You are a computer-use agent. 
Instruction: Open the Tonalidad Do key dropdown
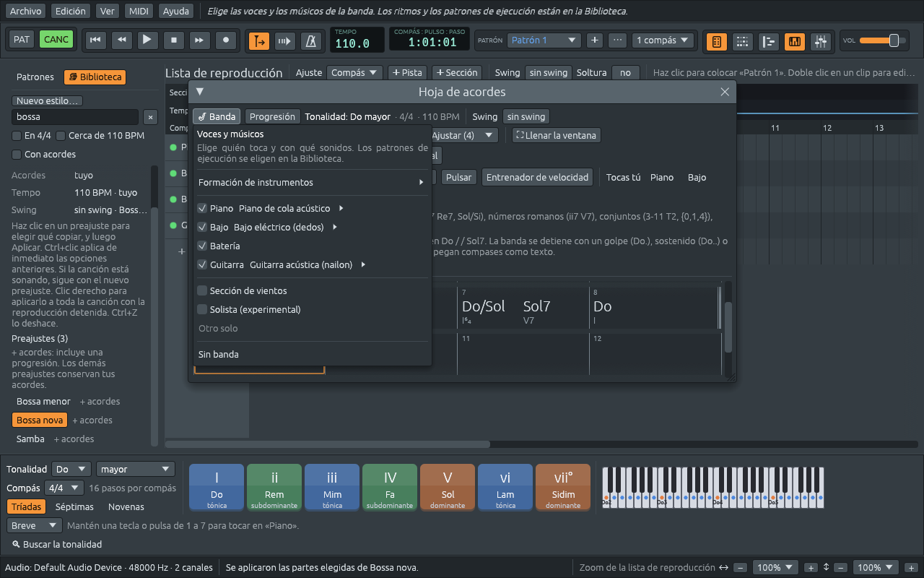[71, 470]
